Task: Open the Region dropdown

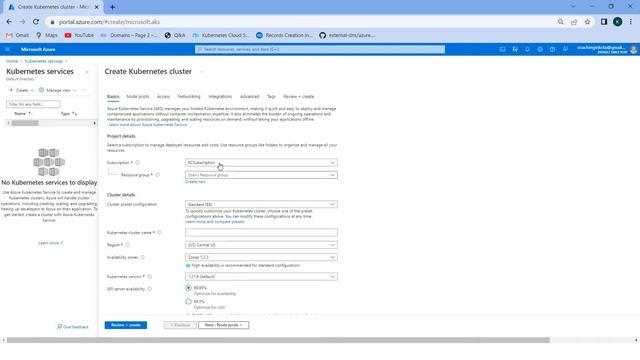Action: [x=261, y=245]
